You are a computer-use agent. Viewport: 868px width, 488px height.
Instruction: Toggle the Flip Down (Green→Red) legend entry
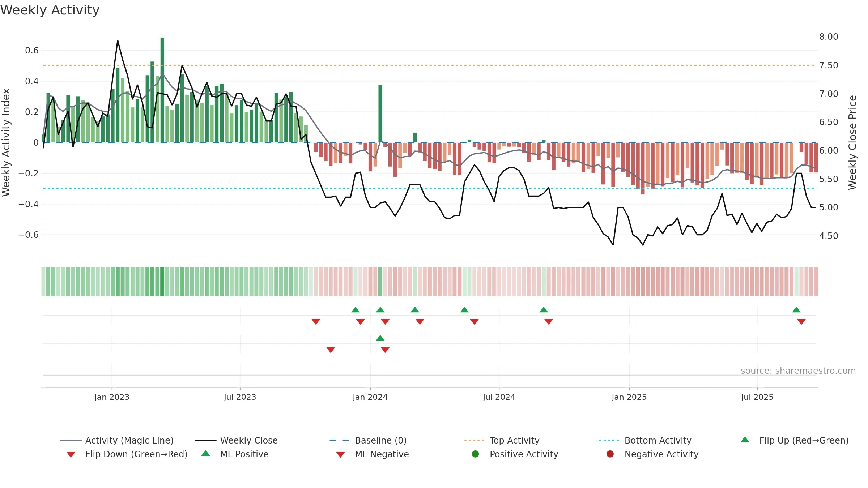pyautogui.click(x=127, y=454)
